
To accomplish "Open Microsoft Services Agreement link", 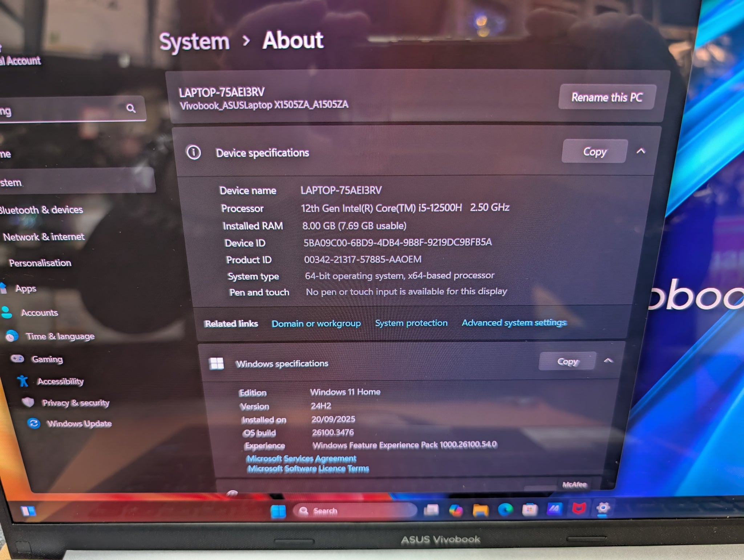I will tap(301, 458).
